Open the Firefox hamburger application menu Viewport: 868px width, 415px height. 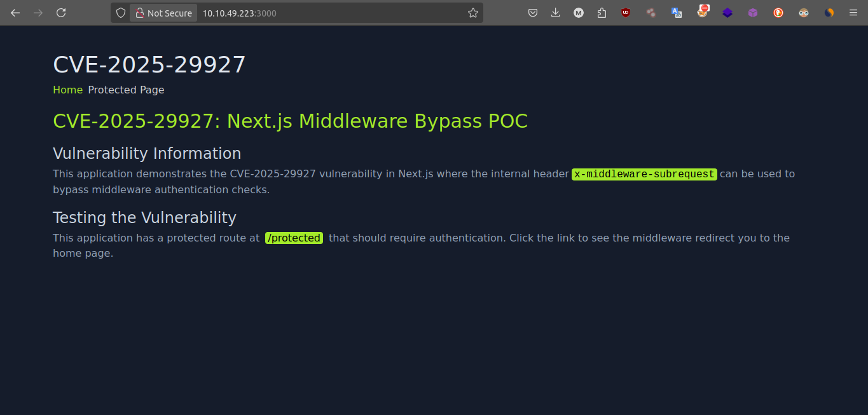pyautogui.click(x=853, y=13)
